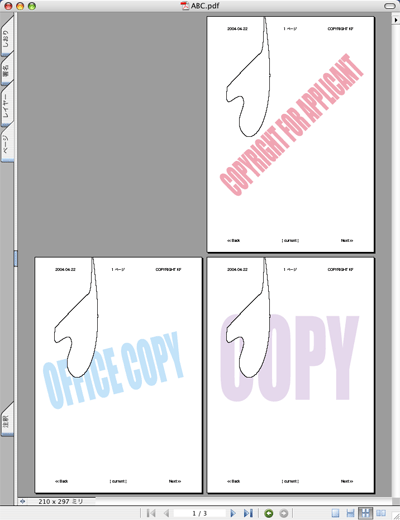Open the 署名 signatures side tab
Viewport: 400px width, 520px height.
[x=6, y=69]
